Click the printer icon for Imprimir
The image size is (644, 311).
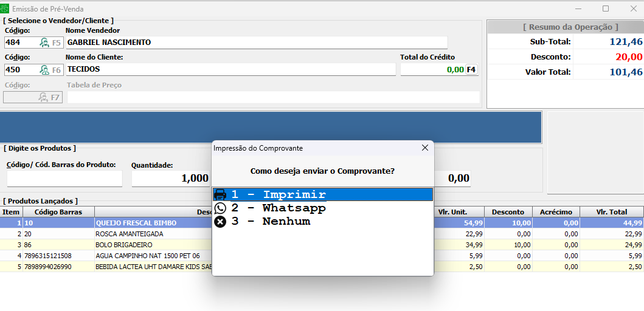(x=220, y=195)
